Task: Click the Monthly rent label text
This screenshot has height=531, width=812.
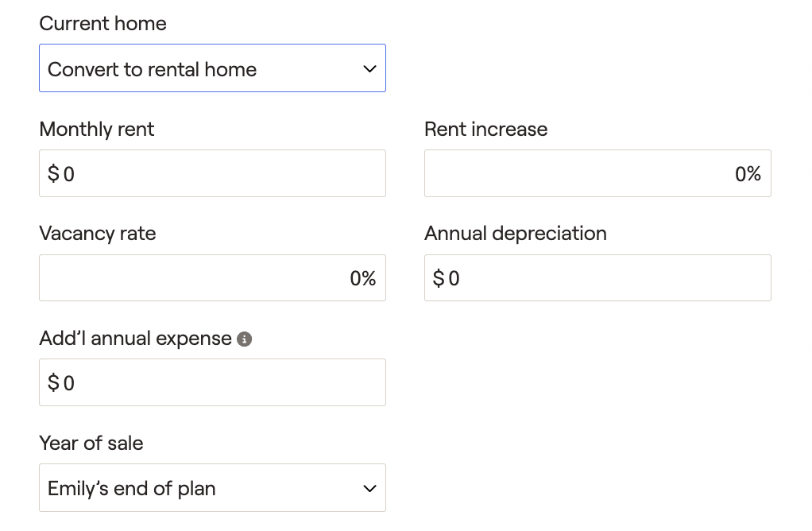Action: [x=96, y=130]
